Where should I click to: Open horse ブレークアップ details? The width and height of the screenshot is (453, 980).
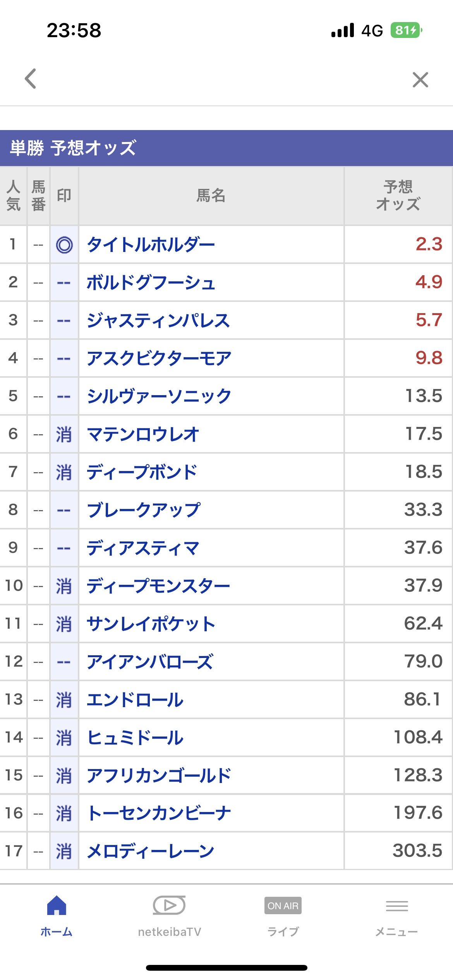pos(144,510)
